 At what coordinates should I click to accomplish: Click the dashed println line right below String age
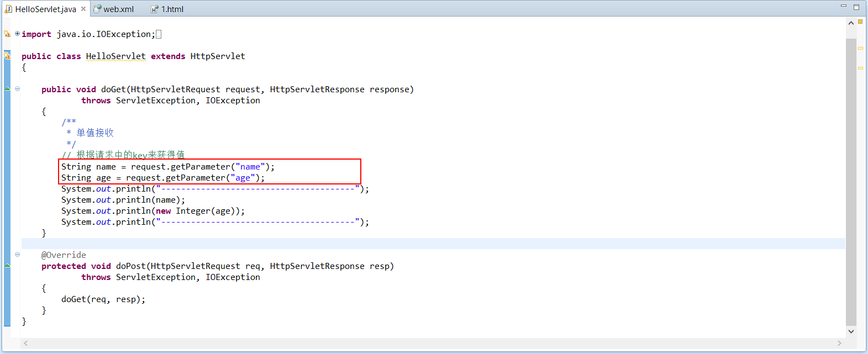coord(215,189)
